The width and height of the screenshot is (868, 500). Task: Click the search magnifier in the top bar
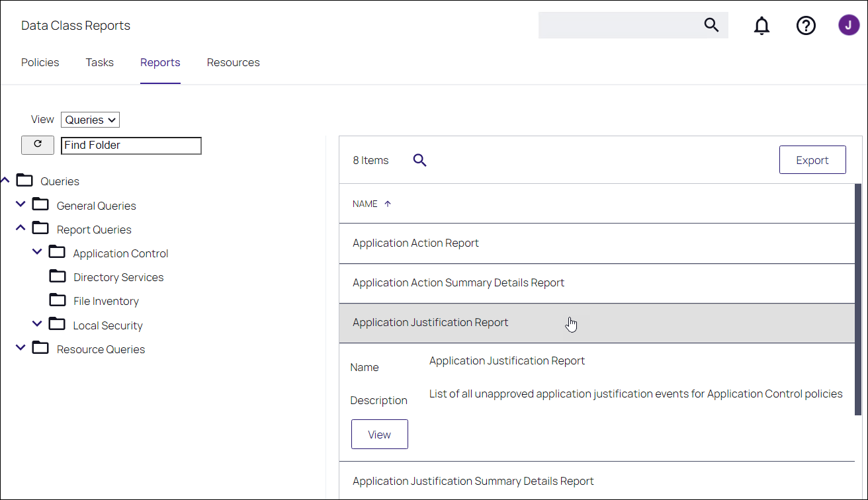click(x=711, y=24)
